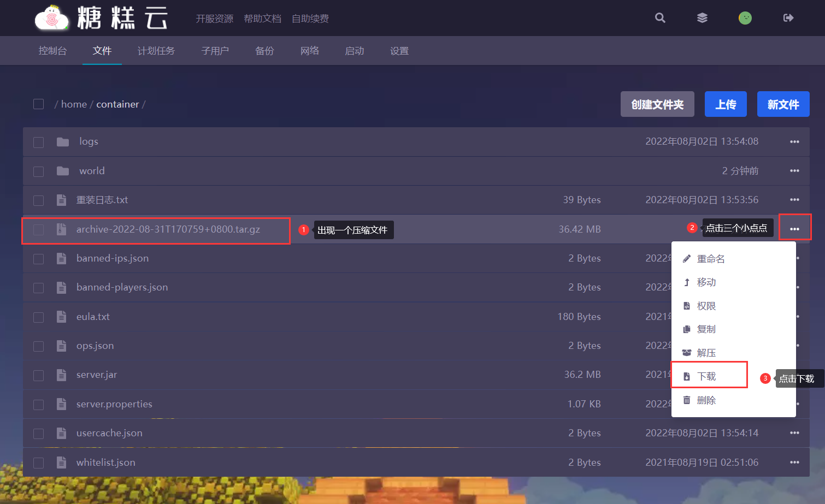Click the search magnifier icon in header
The height and width of the screenshot is (504, 825).
coord(660,18)
